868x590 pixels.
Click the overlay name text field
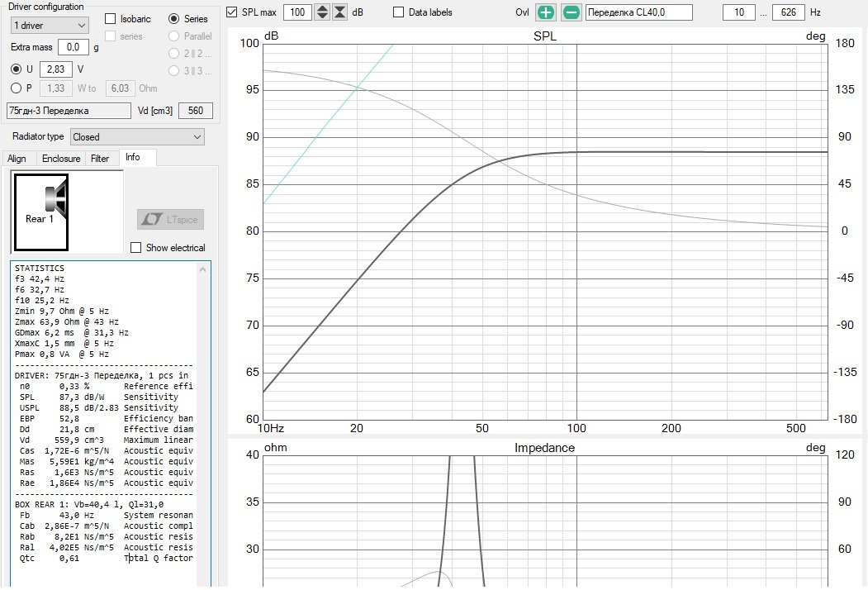tap(638, 12)
